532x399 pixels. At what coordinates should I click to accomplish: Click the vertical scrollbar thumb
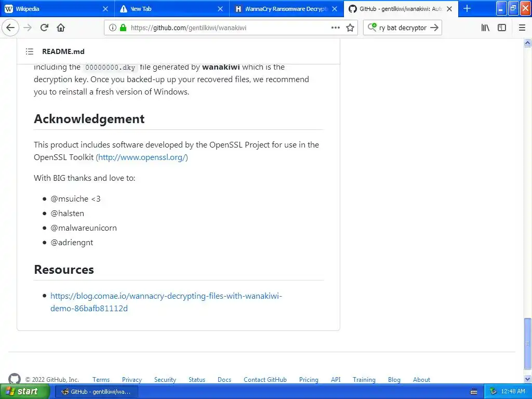tap(527, 343)
